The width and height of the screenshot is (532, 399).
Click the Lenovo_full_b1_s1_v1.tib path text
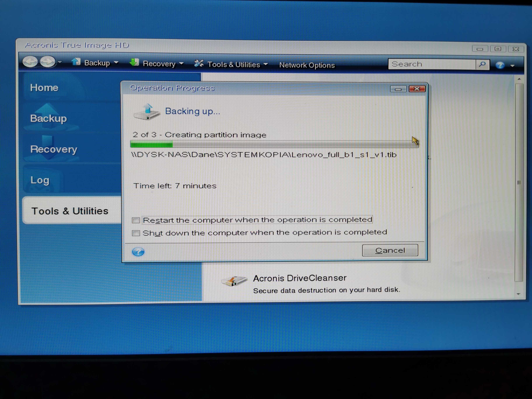(x=264, y=155)
